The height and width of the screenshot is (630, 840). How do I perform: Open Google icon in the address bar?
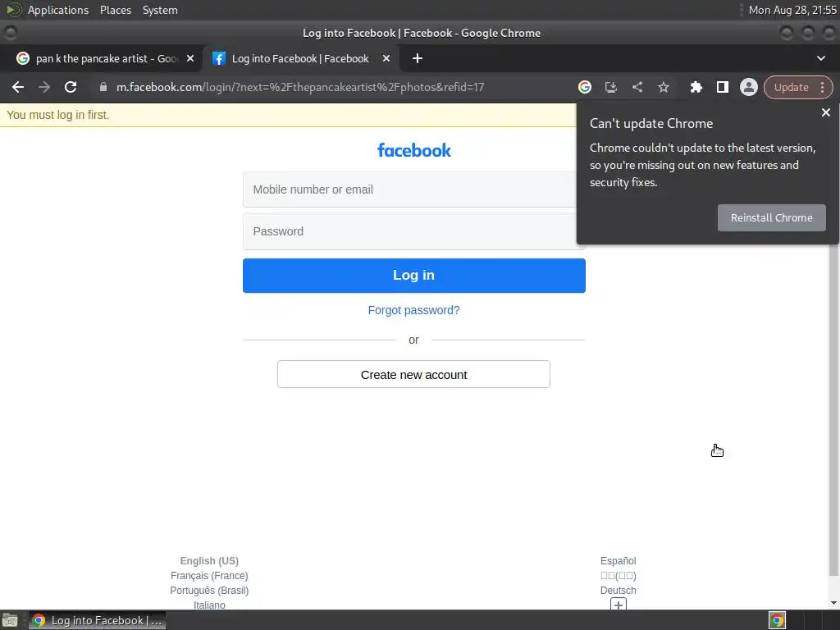[584, 87]
